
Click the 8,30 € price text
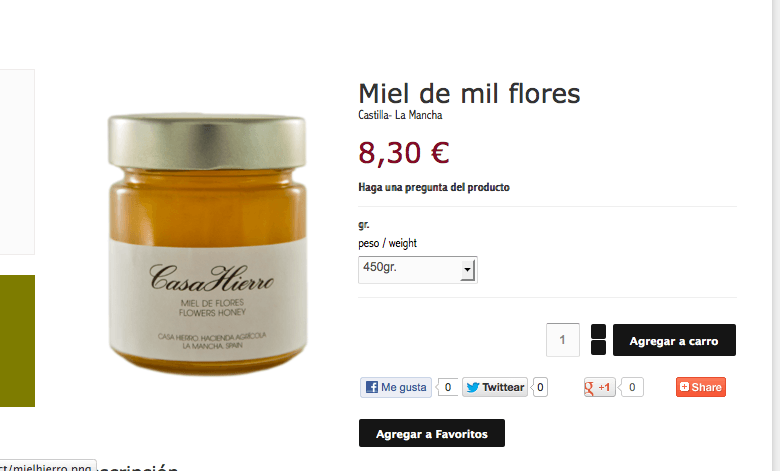tap(404, 153)
